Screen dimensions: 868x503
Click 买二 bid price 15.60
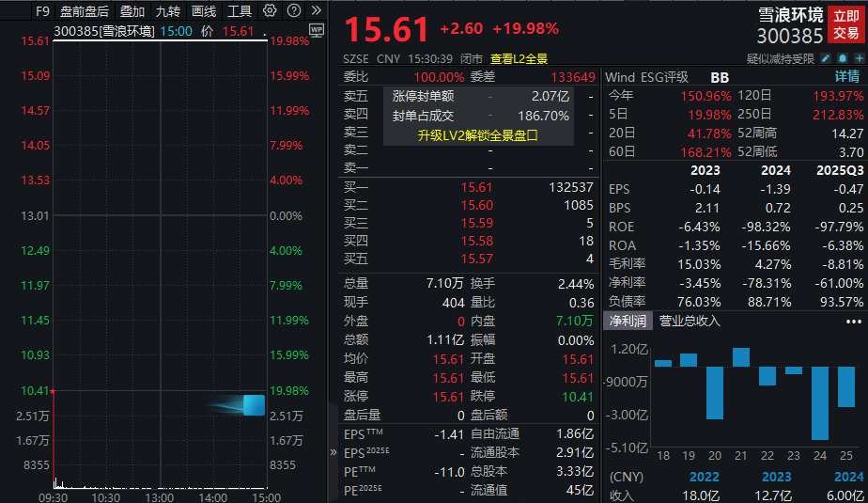476,205
